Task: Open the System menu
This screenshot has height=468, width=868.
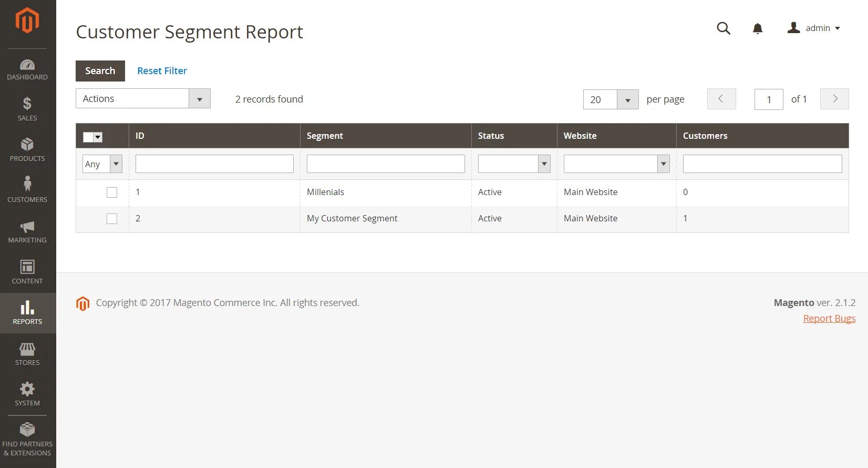Action: pyautogui.click(x=27, y=394)
